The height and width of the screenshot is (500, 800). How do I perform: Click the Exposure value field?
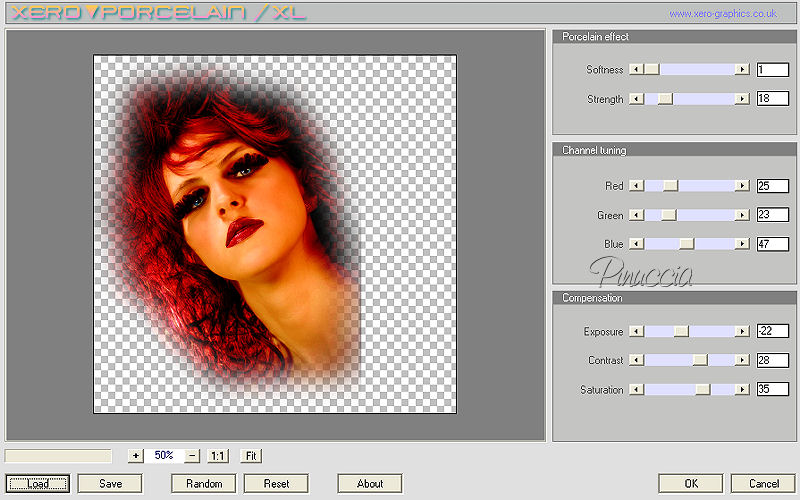772,331
